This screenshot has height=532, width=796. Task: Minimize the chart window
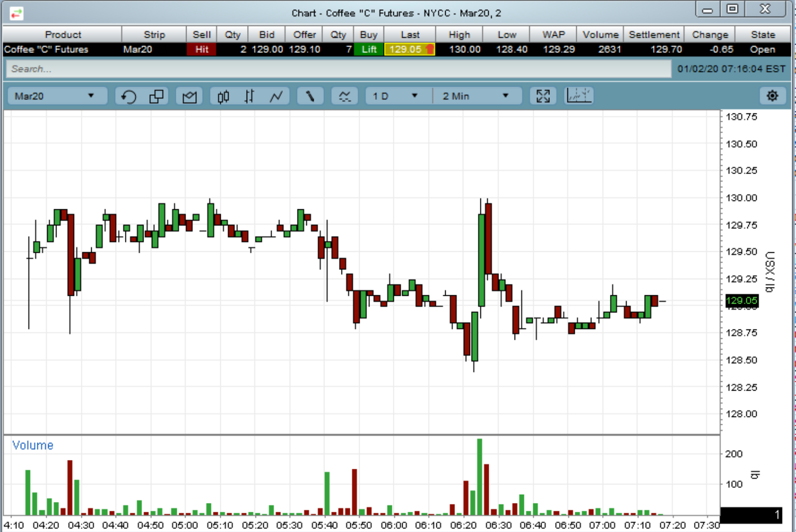(707, 9)
